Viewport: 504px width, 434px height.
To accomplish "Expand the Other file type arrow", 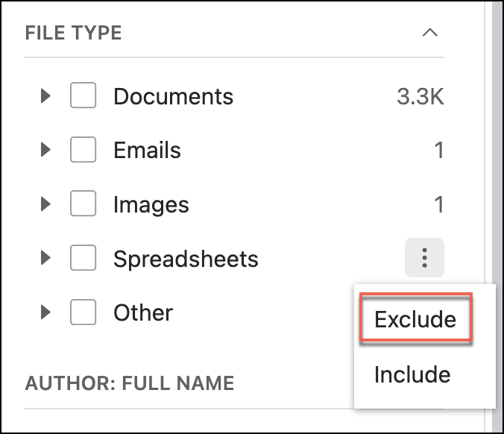I will pyautogui.click(x=45, y=312).
